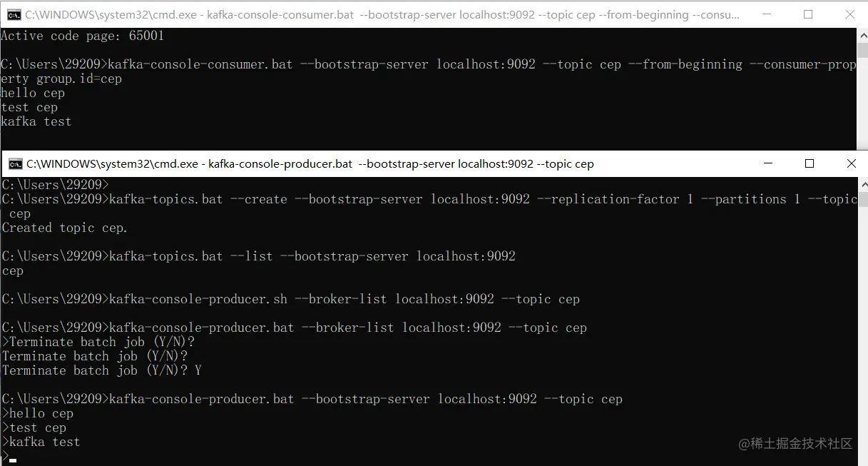Screen dimensions: 868x466
Task: Click the 'Created topic cep.' line
Action: 65,228
